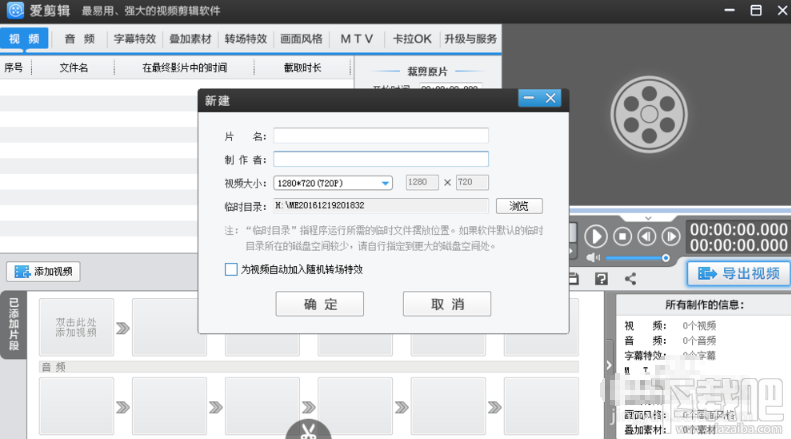The image size is (791, 439).
Task: Open the 字幕特效 tab
Action: (x=135, y=39)
